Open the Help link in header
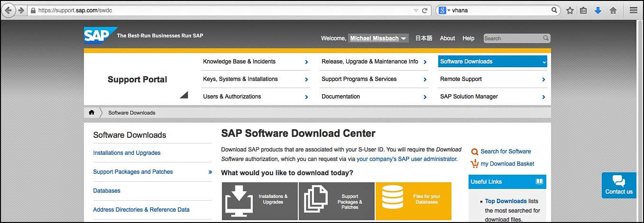The height and width of the screenshot is (223, 644). [x=468, y=38]
